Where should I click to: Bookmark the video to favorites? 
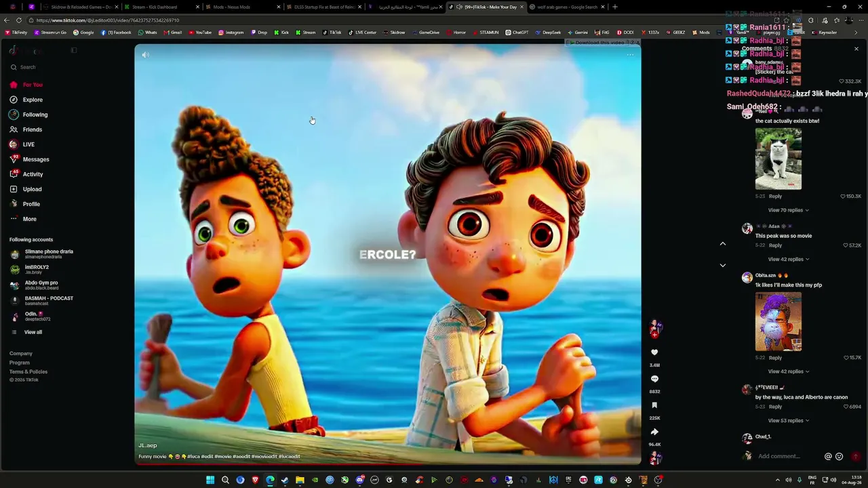click(654, 405)
